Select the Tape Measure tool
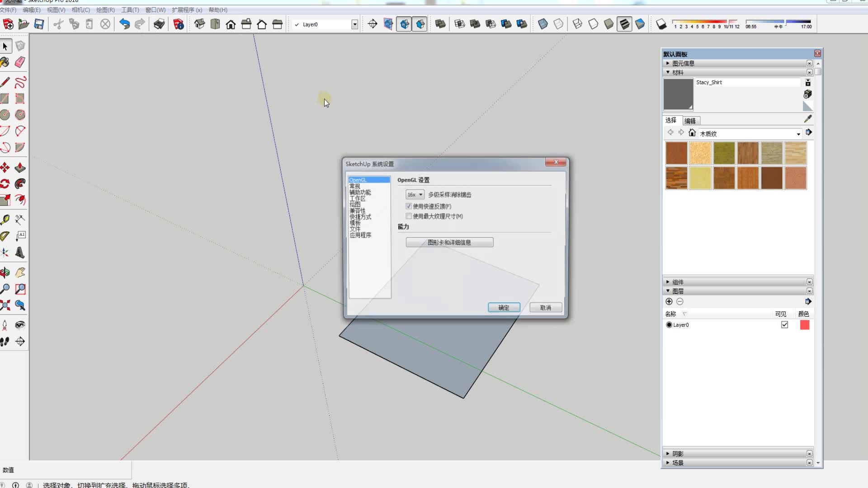The width and height of the screenshot is (868, 488). [5, 220]
